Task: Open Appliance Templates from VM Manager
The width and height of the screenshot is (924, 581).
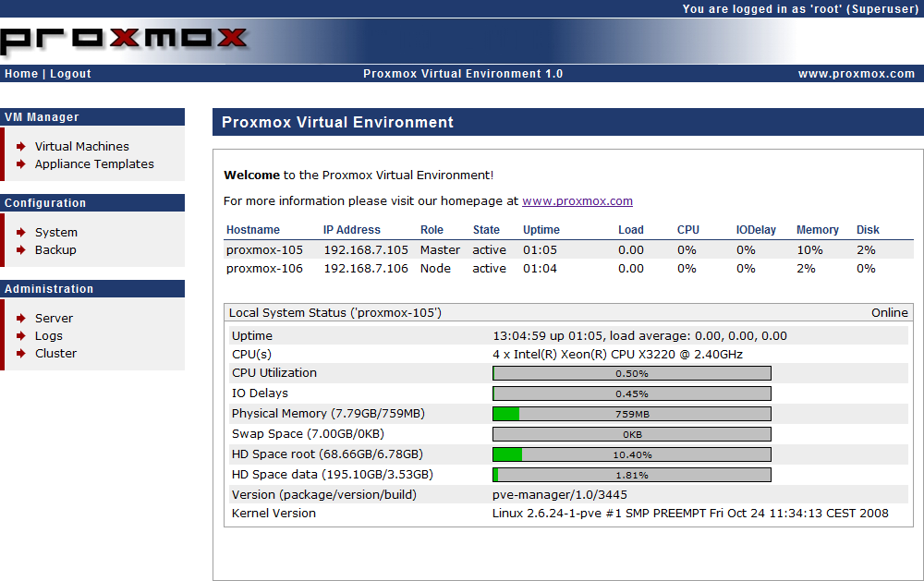Action: (x=94, y=163)
